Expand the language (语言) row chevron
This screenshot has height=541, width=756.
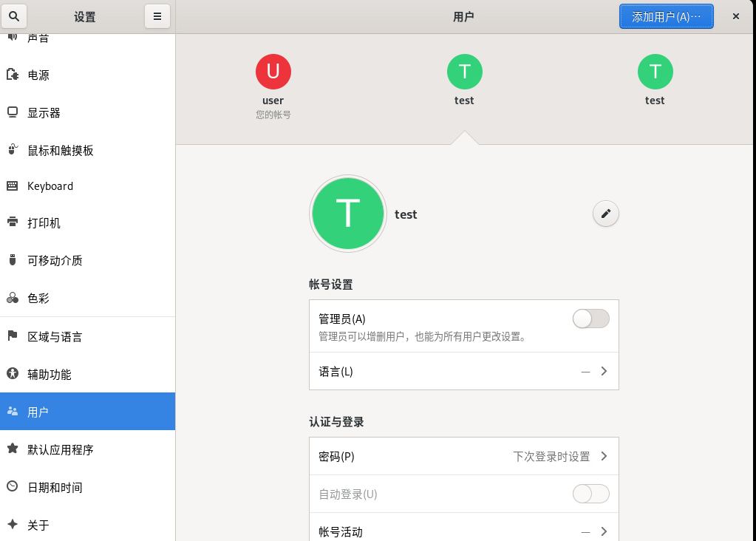pyautogui.click(x=604, y=371)
